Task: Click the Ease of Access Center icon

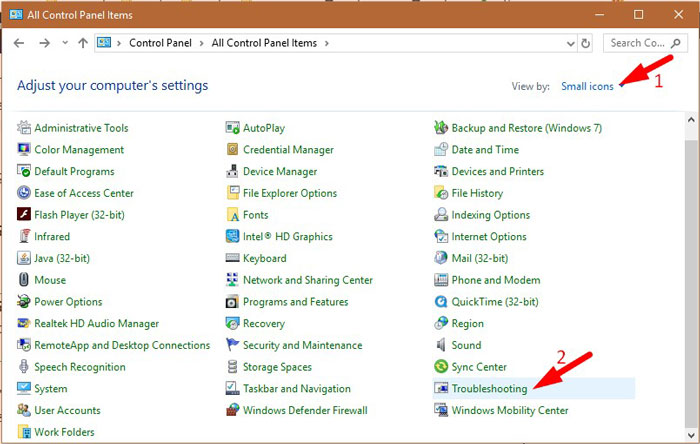Action: [24, 193]
